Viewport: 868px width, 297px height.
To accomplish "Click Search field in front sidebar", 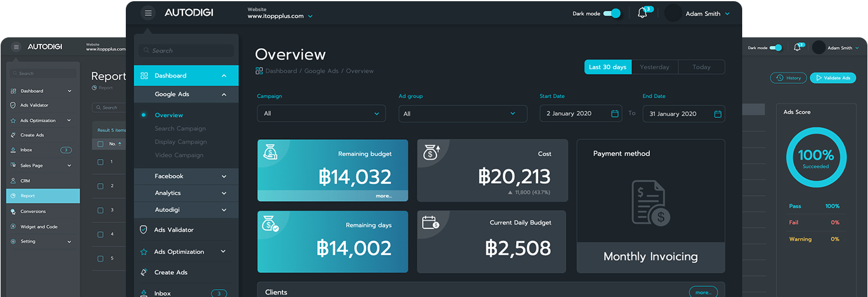I will (x=186, y=51).
